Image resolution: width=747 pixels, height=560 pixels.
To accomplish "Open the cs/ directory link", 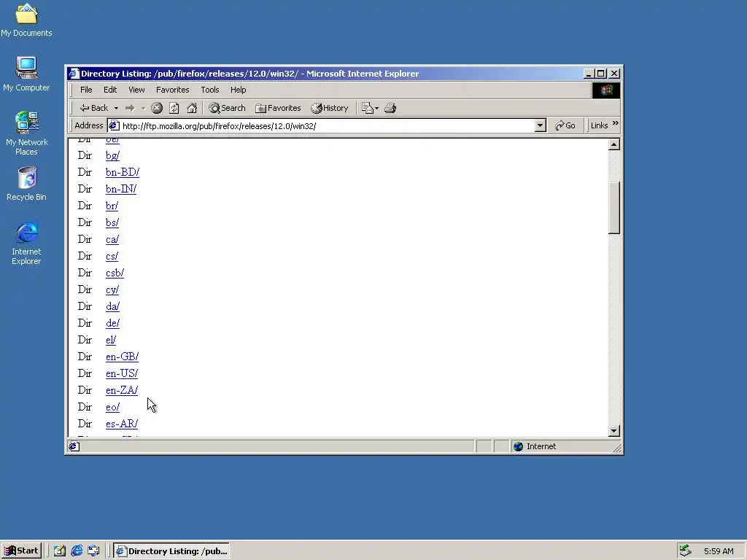I will 112,256.
